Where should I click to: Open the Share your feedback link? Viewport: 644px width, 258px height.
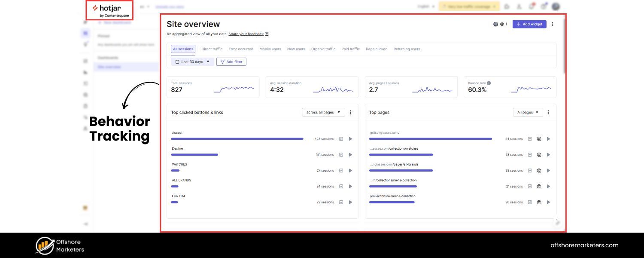coord(246,34)
